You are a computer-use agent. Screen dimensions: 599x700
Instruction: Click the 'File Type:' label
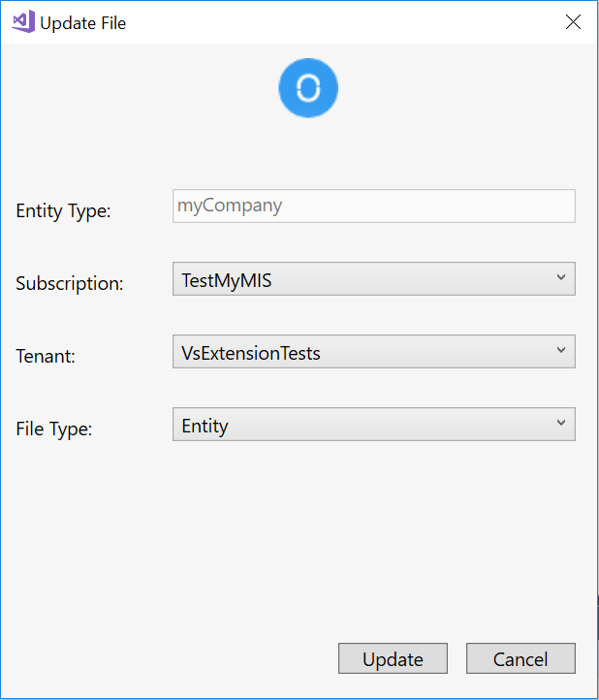click(x=54, y=429)
